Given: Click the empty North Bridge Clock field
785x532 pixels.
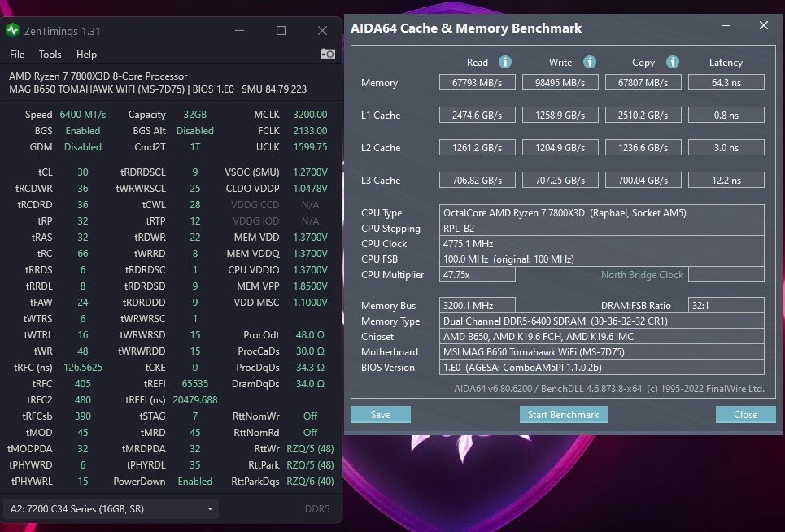Looking at the screenshot, I should point(726,275).
